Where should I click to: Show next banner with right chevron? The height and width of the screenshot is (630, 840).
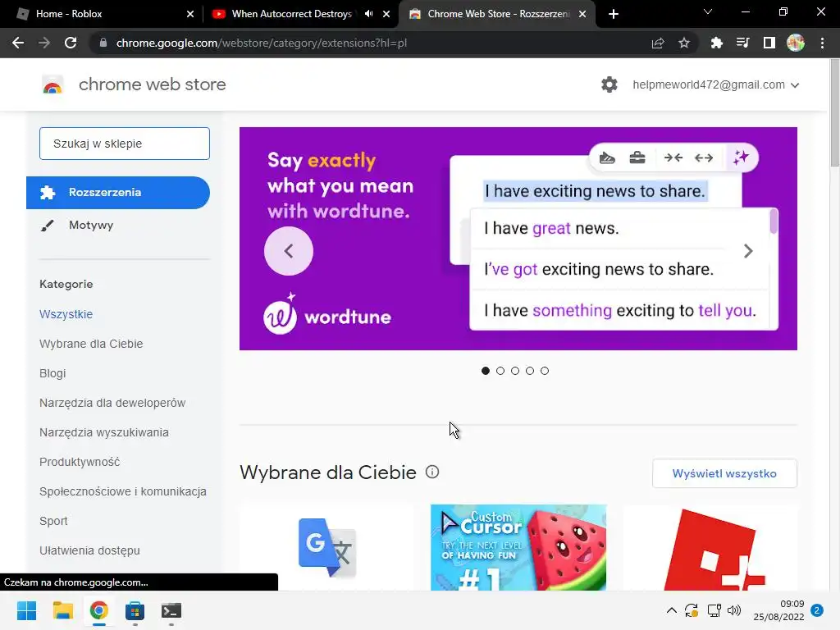pos(748,251)
